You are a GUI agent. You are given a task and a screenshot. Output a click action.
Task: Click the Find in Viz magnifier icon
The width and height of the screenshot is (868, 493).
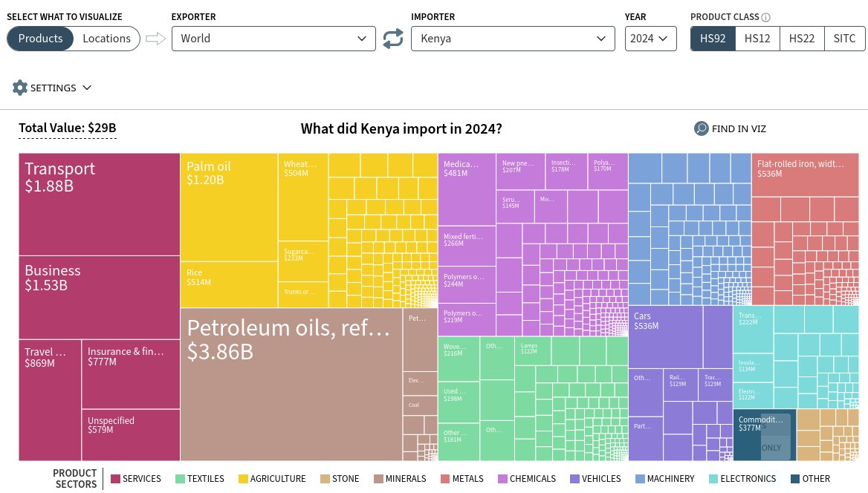click(x=701, y=128)
